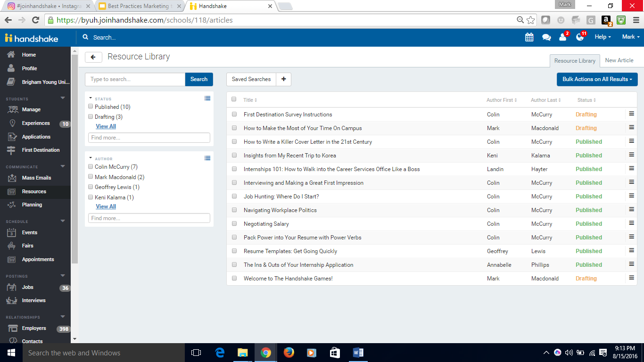Image resolution: width=644 pixels, height=362 pixels.
Task: Open row menu for Resume Templates: Get Going Quickly
Action: [632, 250]
